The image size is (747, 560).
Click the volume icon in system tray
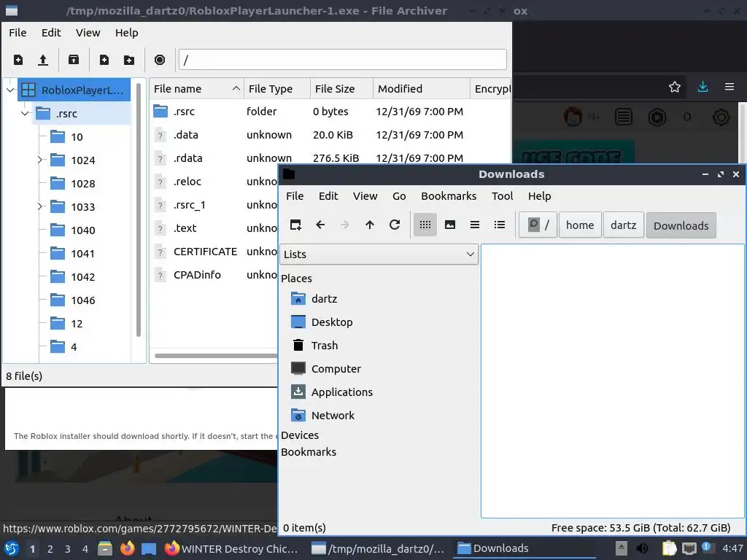click(x=642, y=548)
